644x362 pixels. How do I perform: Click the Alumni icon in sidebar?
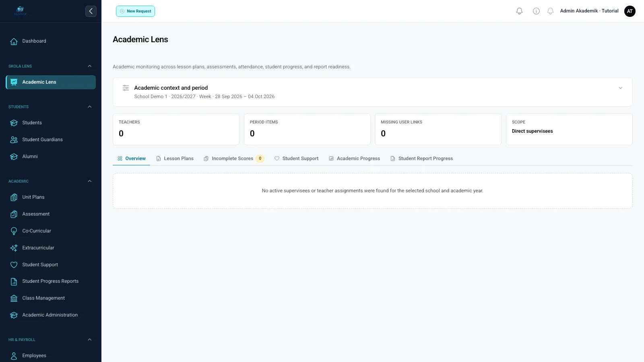coord(14,156)
